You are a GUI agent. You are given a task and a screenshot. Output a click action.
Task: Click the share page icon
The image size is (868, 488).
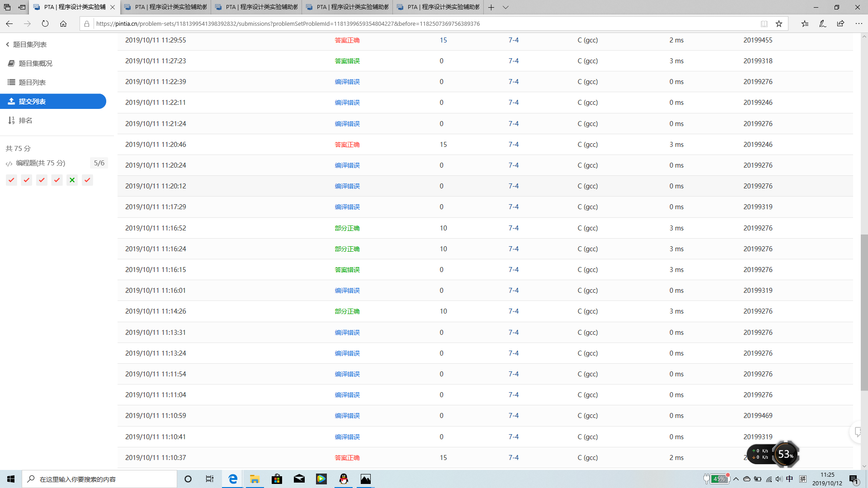840,23
